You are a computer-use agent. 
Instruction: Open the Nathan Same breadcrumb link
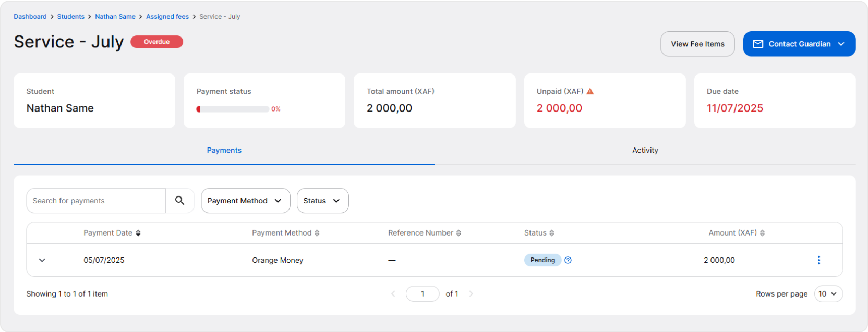pos(115,17)
